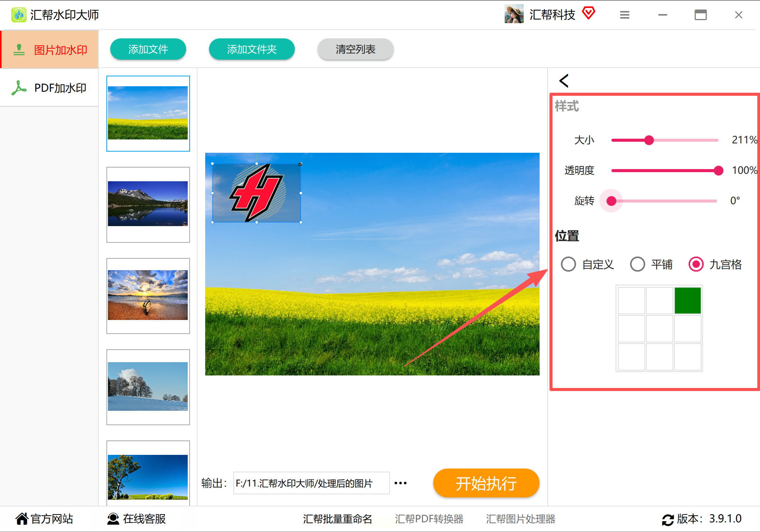This screenshot has height=532, width=760.
Task: Click the 添加文件 button
Action: pos(148,49)
